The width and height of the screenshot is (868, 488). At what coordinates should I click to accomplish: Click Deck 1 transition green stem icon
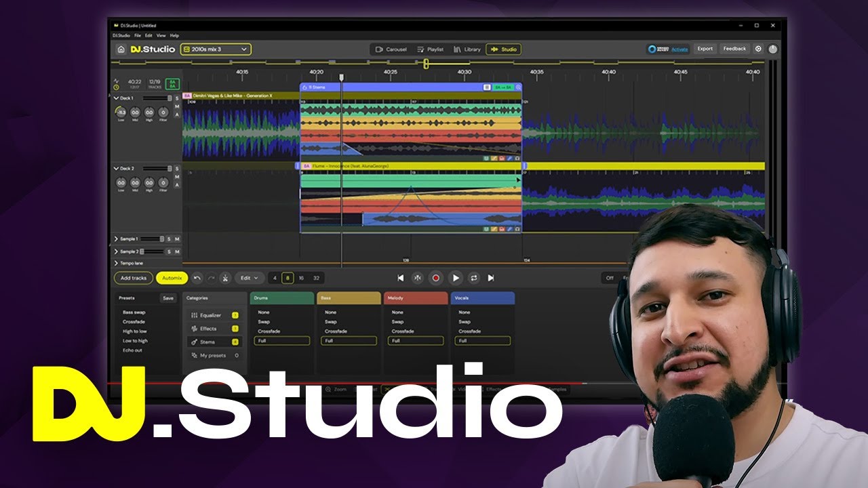(x=486, y=158)
